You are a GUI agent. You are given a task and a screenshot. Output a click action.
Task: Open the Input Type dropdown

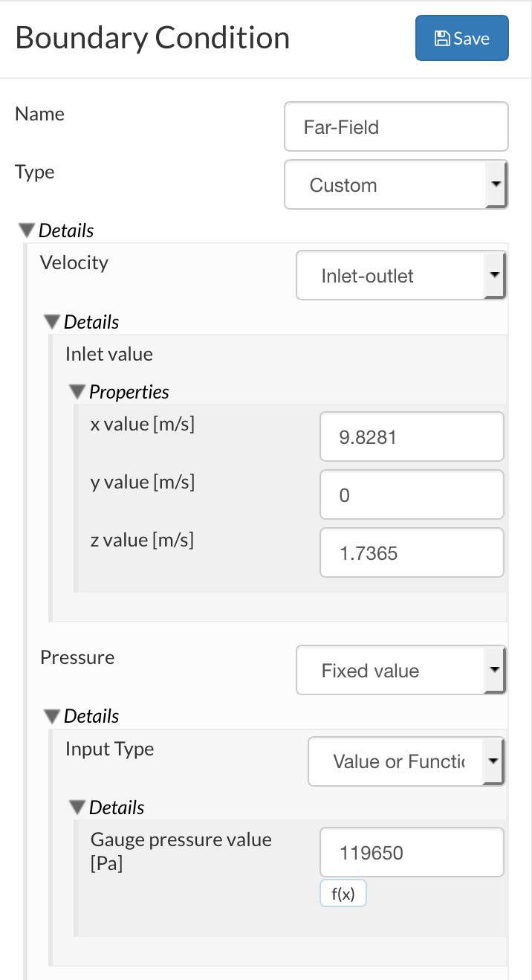[x=396, y=761]
